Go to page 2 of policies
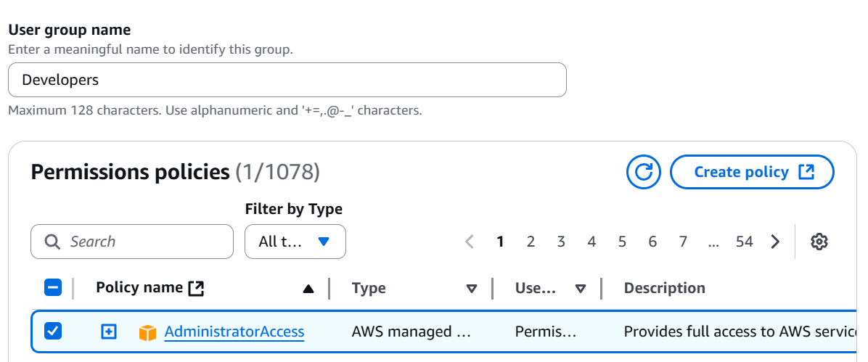Screen dimensions: 868x362 coord(531,242)
